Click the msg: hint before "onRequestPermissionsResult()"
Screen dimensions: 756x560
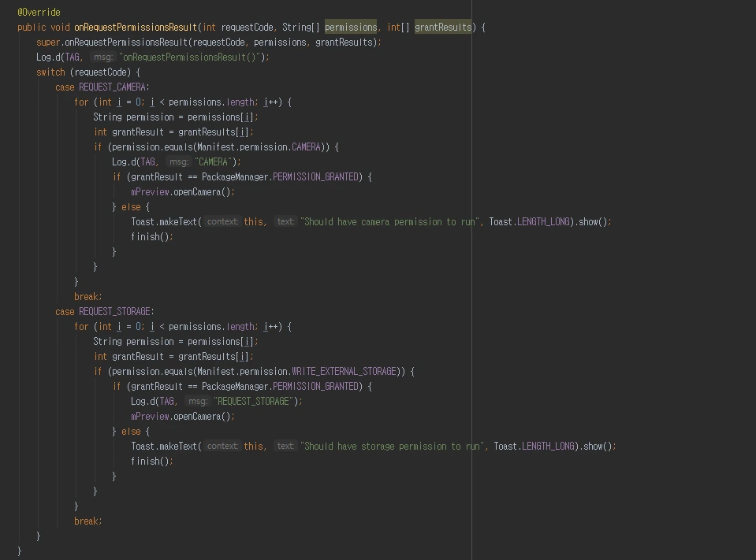[x=103, y=57]
